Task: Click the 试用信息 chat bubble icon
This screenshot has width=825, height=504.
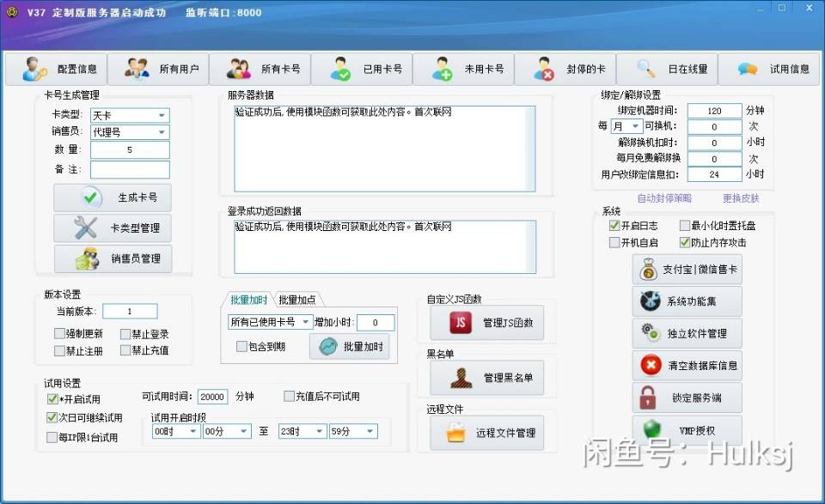Action: [x=747, y=70]
